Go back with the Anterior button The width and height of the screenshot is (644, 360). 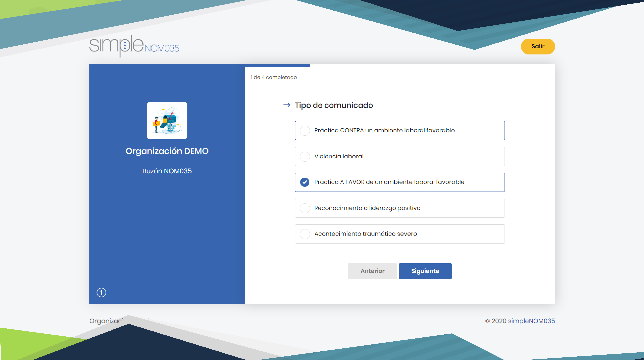372,271
